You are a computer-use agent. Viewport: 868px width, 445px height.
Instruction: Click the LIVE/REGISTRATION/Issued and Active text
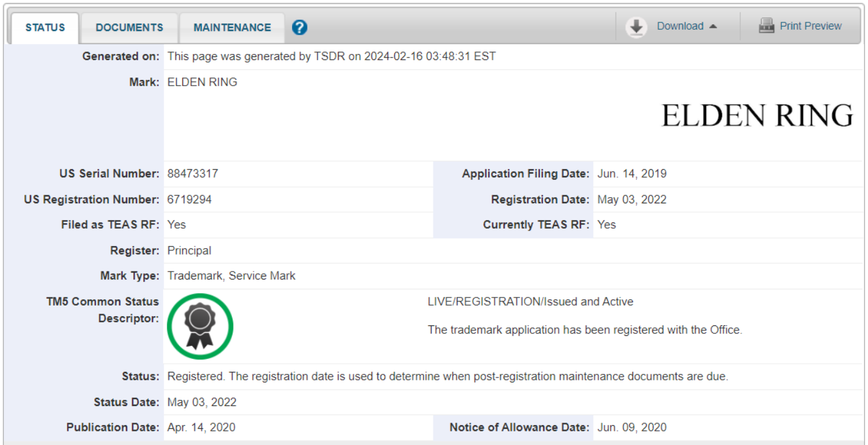(531, 302)
